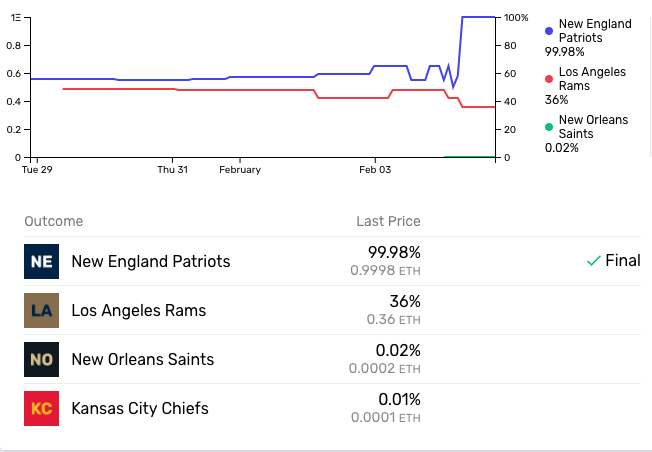The image size is (652, 452).
Task: Click the NO Saints logo icon
Action: [42, 359]
